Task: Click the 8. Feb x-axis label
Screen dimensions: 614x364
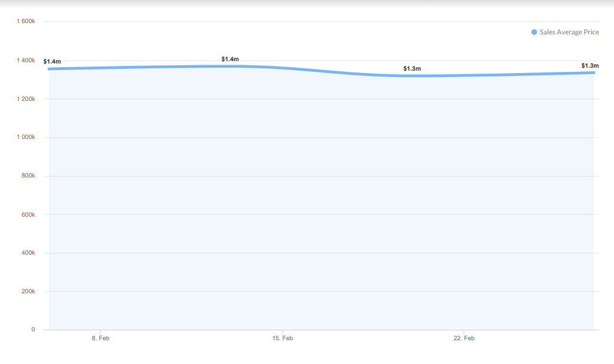Action: pos(100,338)
